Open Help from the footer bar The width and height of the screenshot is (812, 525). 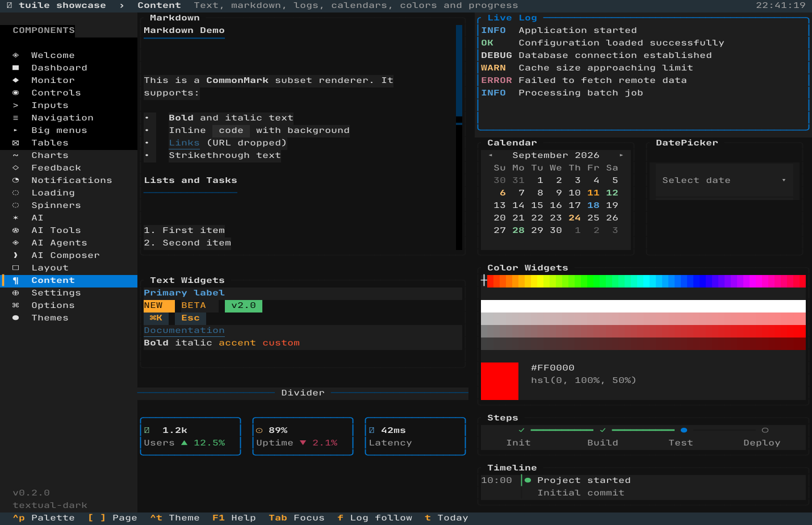[x=234, y=518]
